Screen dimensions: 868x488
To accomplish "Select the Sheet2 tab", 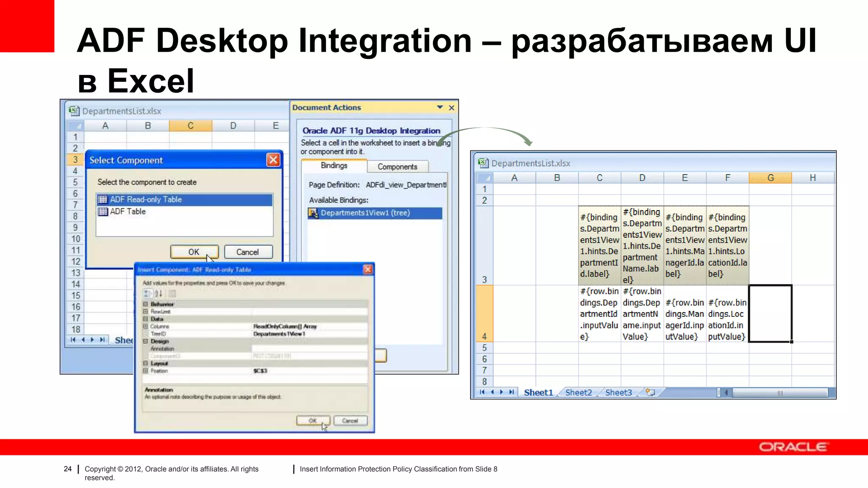I will pos(579,392).
